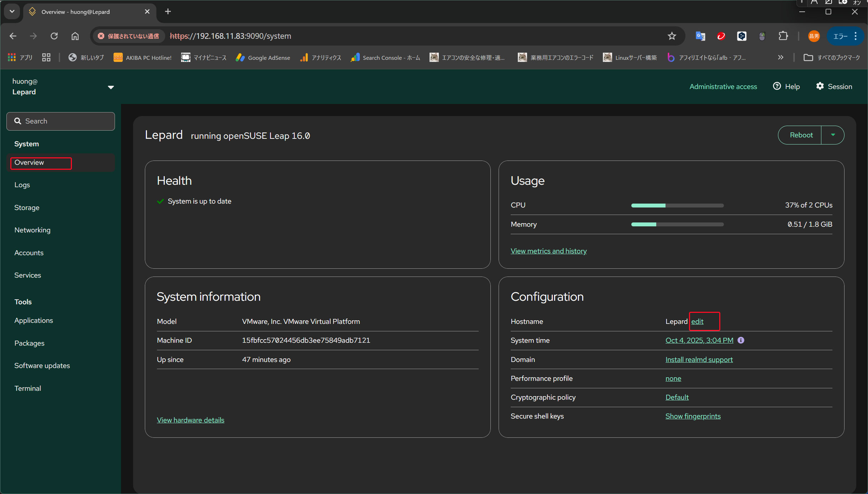Viewport: 868px width, 494px height.
Task: Click the system time info icon
Action: [741, 340]
